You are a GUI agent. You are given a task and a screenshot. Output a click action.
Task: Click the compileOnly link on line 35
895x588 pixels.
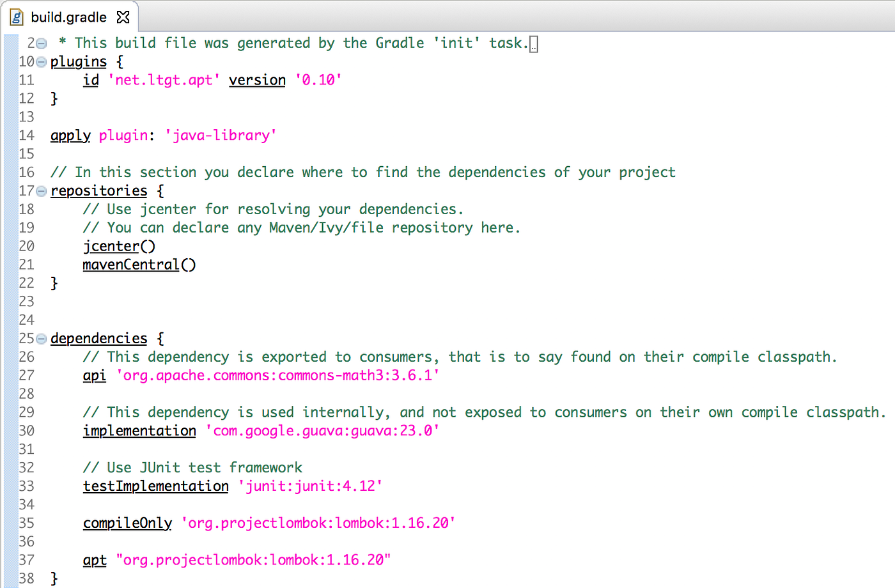pos(127,523)
